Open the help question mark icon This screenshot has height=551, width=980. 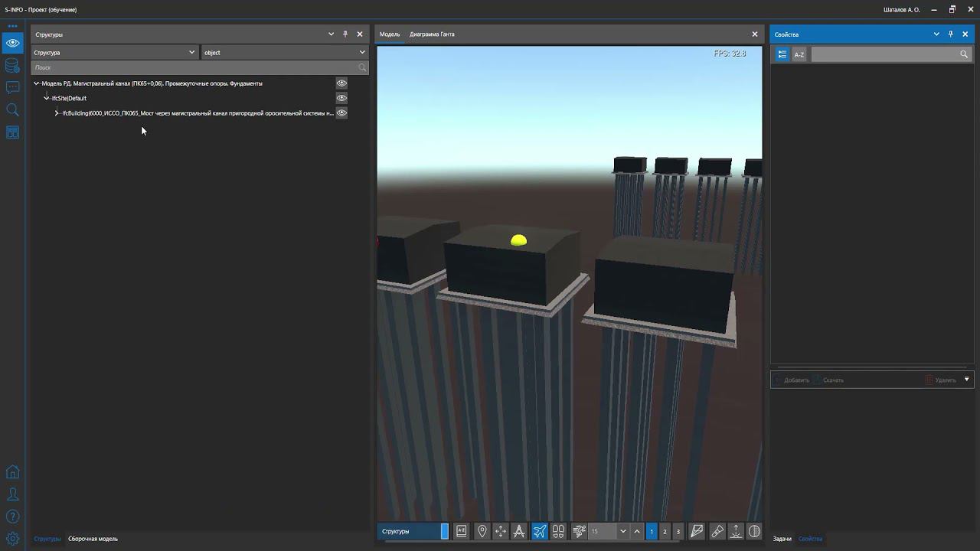click(12, 517)
